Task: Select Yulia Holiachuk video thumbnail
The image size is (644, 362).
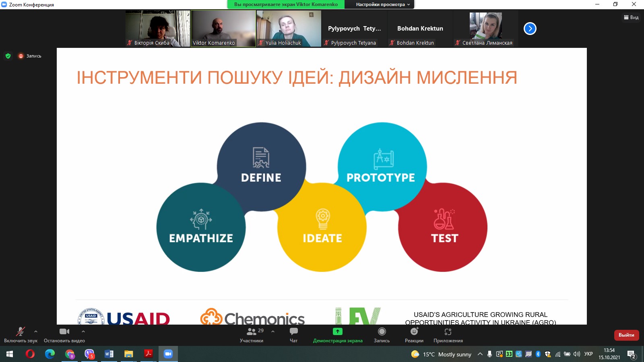Action: (x=289, y=28)
